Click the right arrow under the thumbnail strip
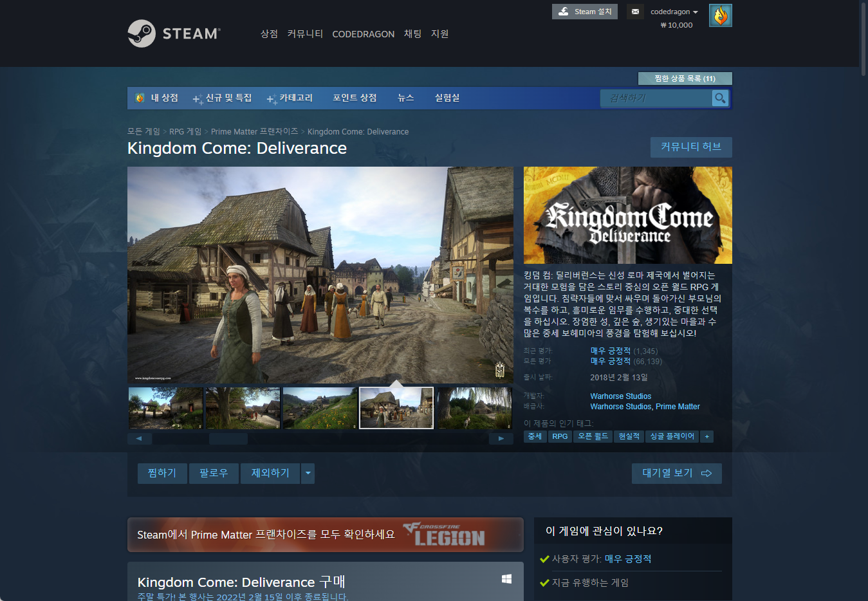The image size is (868, 601). pos(501,438)
